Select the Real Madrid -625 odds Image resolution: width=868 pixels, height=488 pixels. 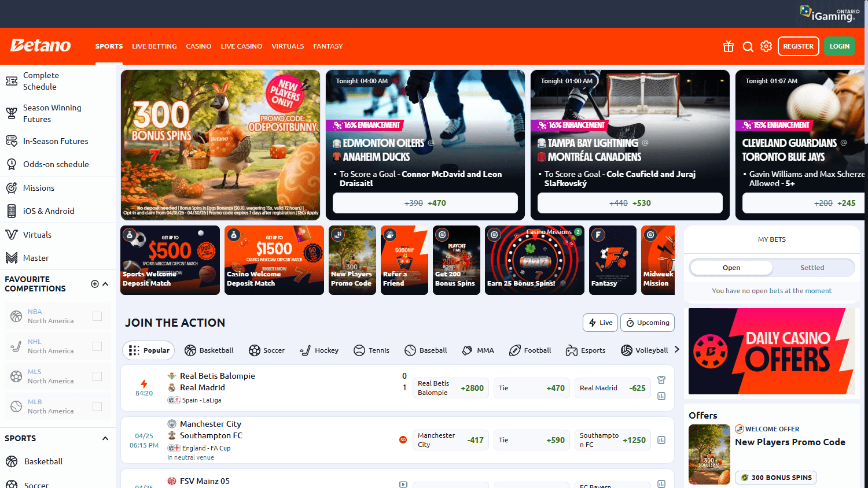pyautogui.click(x=612, y=388)
